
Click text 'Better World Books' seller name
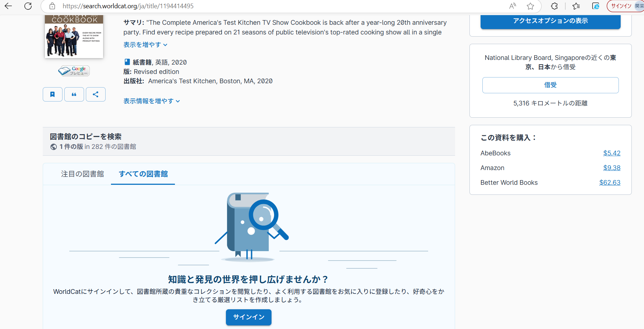[509, 183]
